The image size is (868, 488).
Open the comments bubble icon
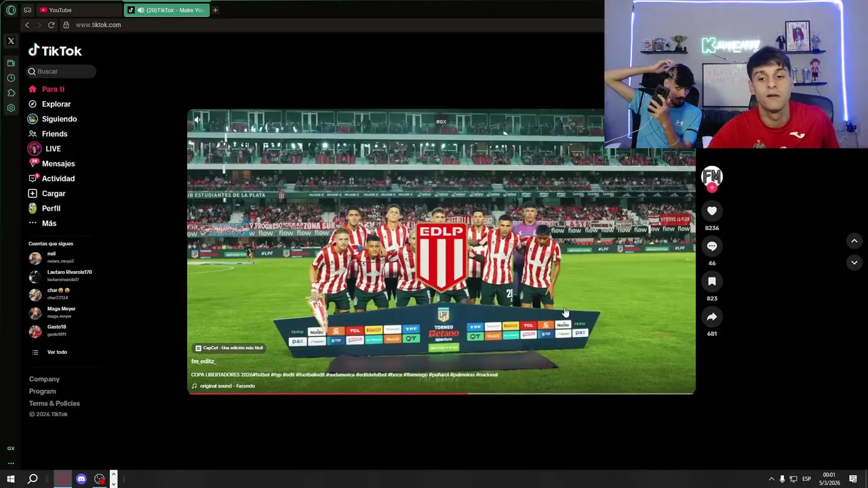tap(711, 246)
